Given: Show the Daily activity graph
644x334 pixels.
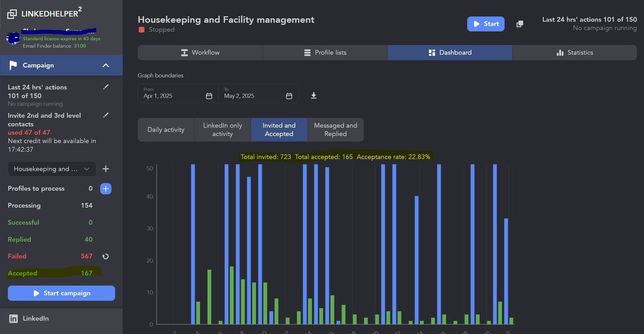Looking at the screenshot, I should (166, 130).
